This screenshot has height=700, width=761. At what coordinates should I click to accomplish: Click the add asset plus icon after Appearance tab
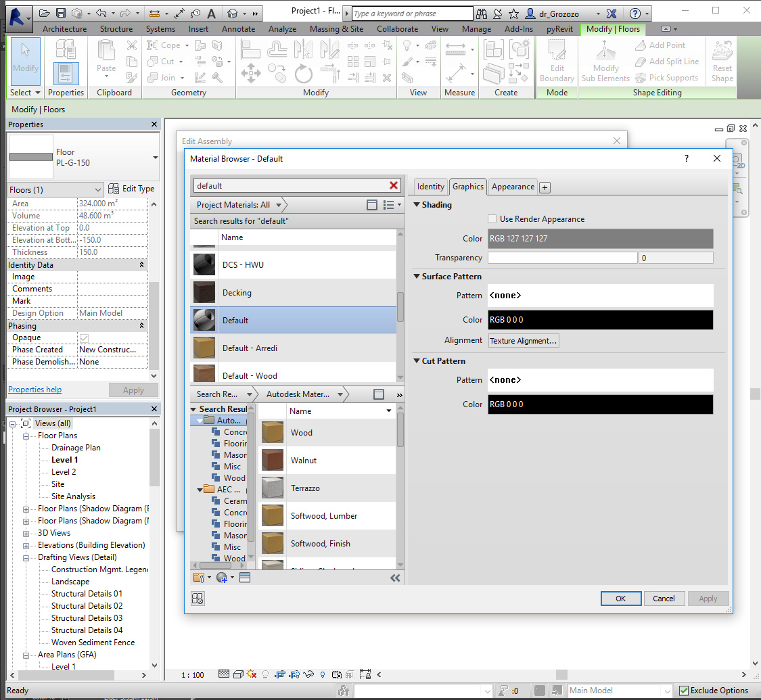(545, 187)
